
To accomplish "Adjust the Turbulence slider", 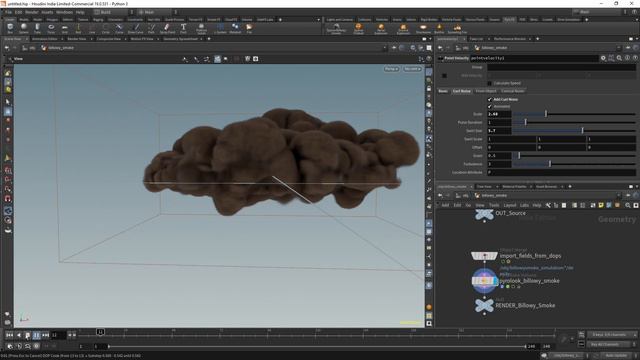I will 574,164.
